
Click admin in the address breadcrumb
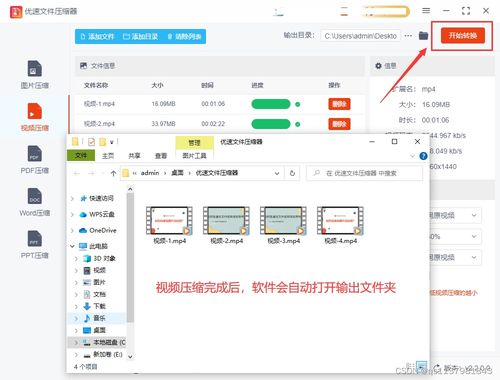tap(150, 173)
